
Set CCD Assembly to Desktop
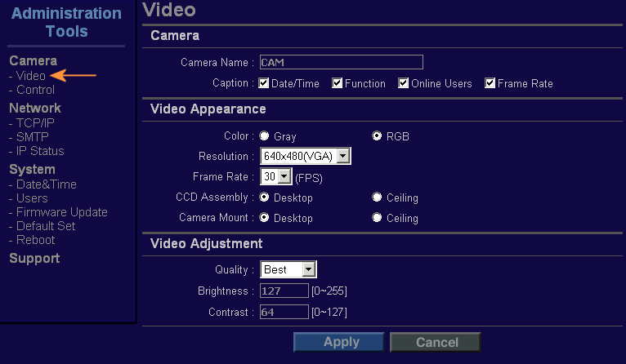264,197
